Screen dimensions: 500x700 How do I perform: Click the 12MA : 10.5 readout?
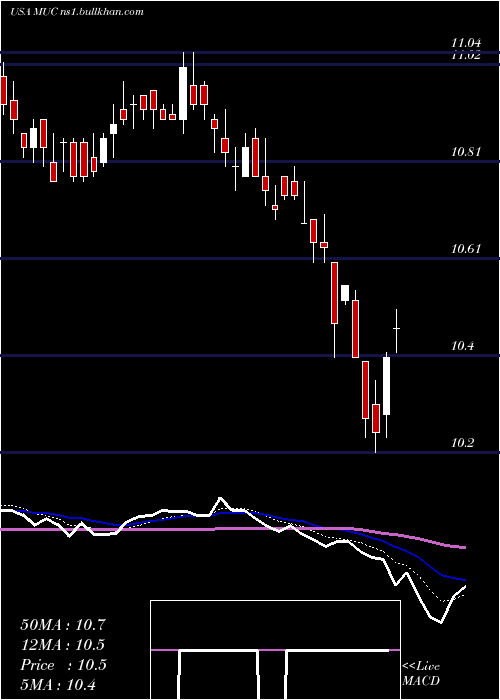coord(63,645)
